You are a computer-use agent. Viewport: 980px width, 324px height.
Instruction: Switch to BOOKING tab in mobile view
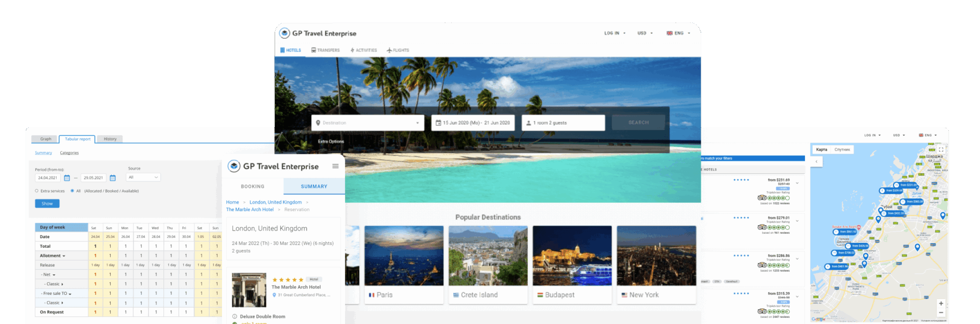(x=253, y=187)
